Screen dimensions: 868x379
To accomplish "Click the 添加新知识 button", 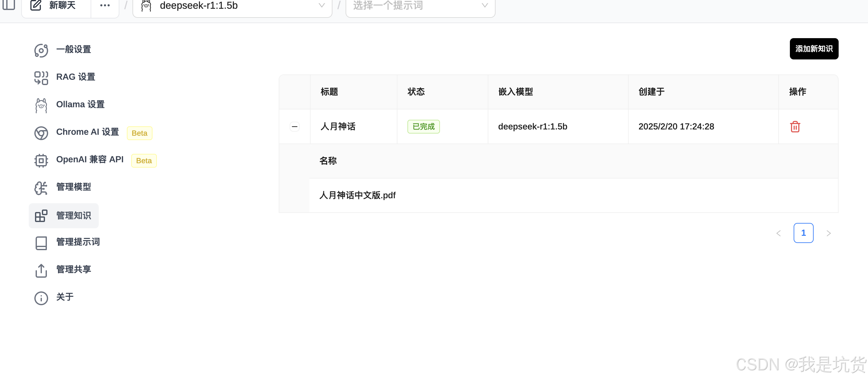I will 813,49.
